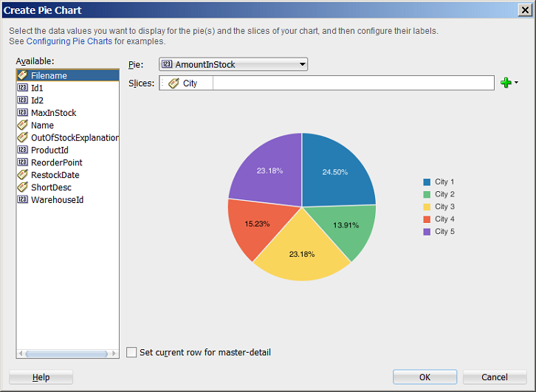536x392 pixels.
Task: Select Id2 in the Available list
Action: click(68, 100)
